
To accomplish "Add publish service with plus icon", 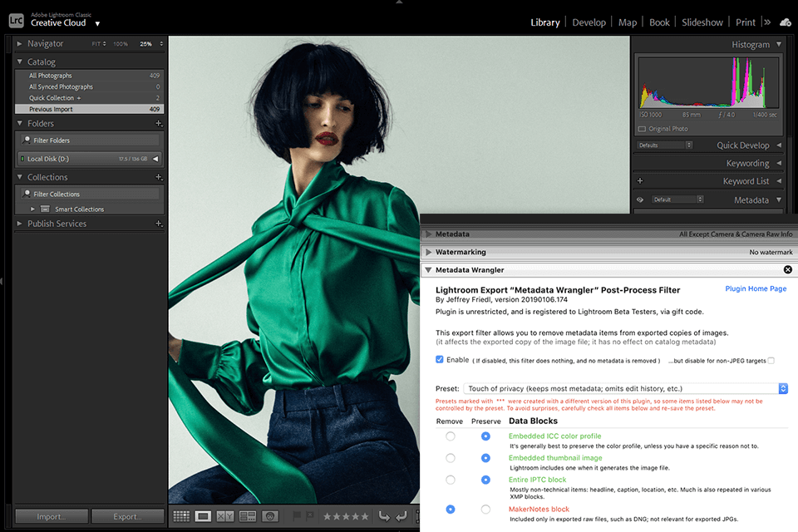I will (x=159, y=224).
